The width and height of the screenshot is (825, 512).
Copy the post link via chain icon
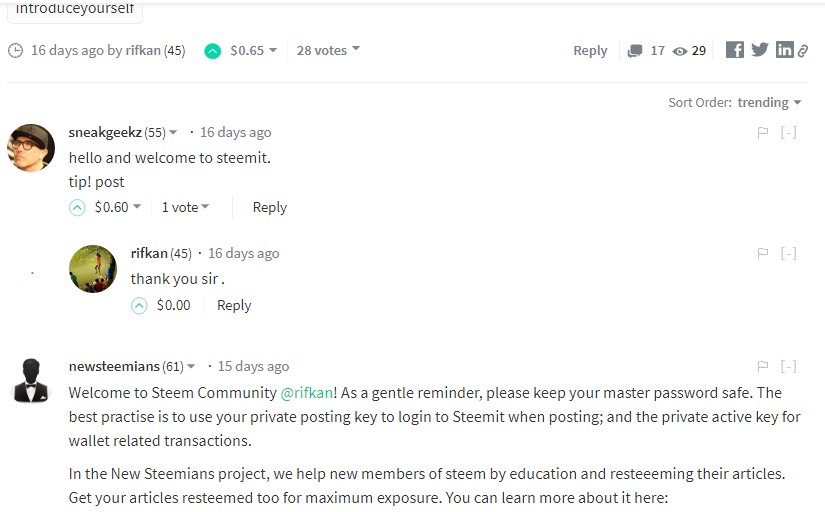coord(802,51)
